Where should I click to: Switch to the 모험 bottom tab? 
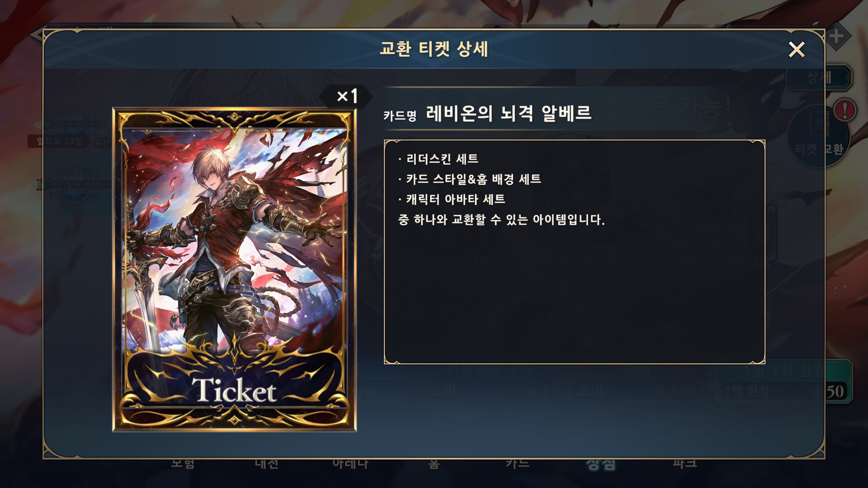[x=183, y=464]
